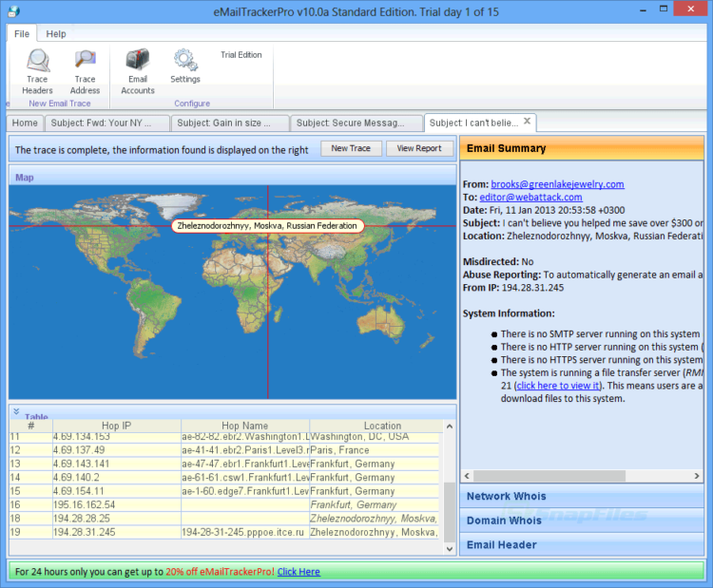Minimize the eMailTrackerPro window
The width and height of the screenshot is (713, 588).
pyautogui.click(x=643, y=9)
